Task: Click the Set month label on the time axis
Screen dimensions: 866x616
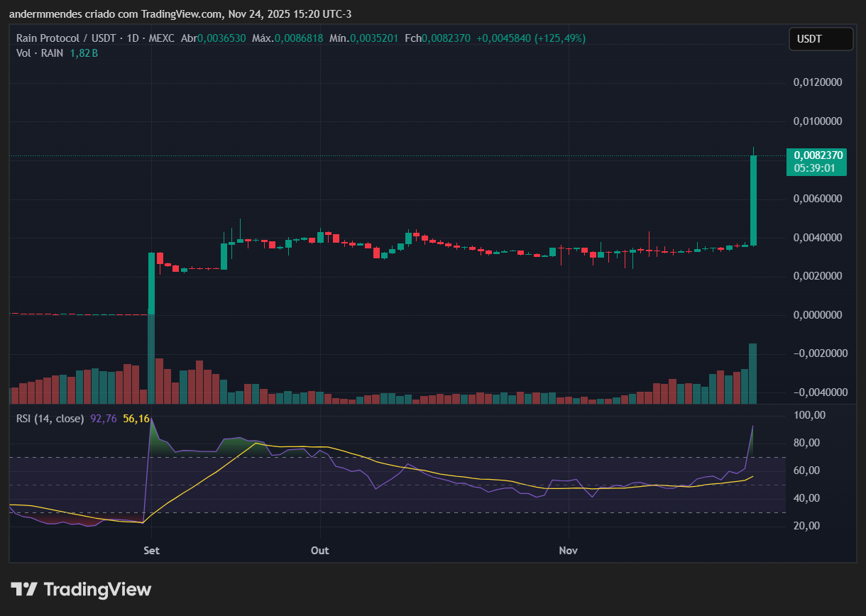Action: point(151,550)
